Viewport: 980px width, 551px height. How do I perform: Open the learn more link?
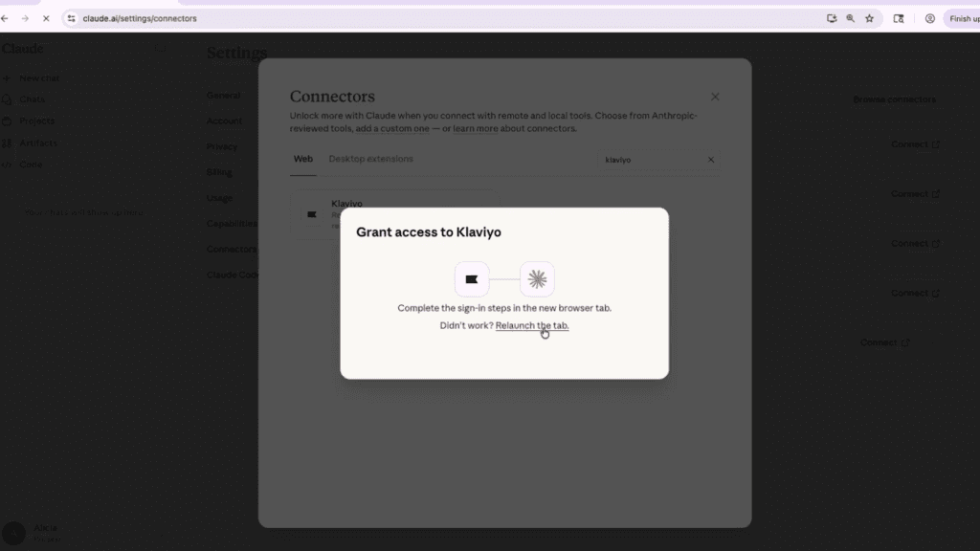(x=476, y=129)
